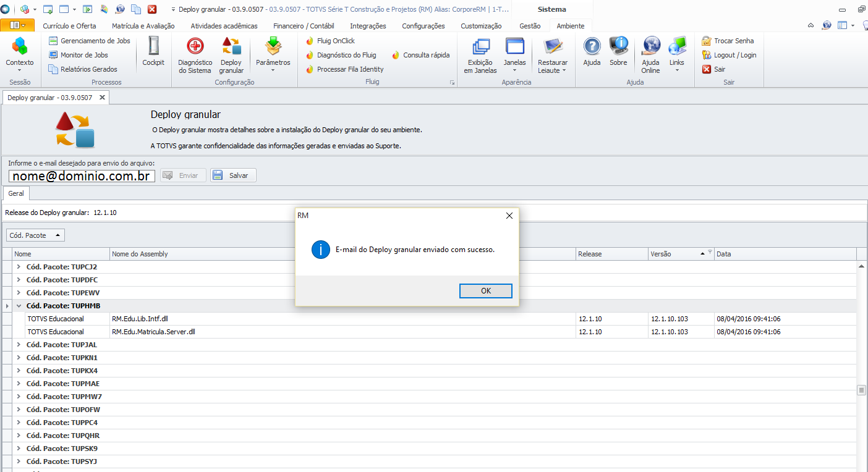Open Monitor de Jobs
Screen dimensions: 868x472
point(78,55)
